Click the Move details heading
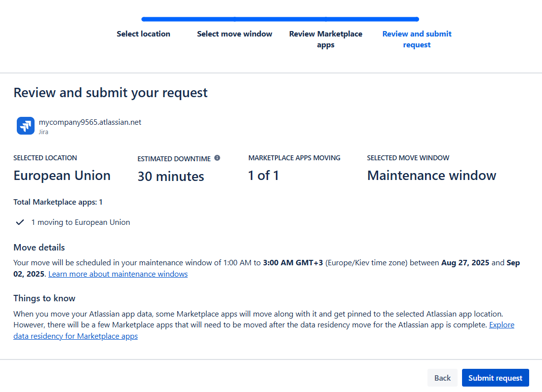542x392 pixels. pos(39,248)
